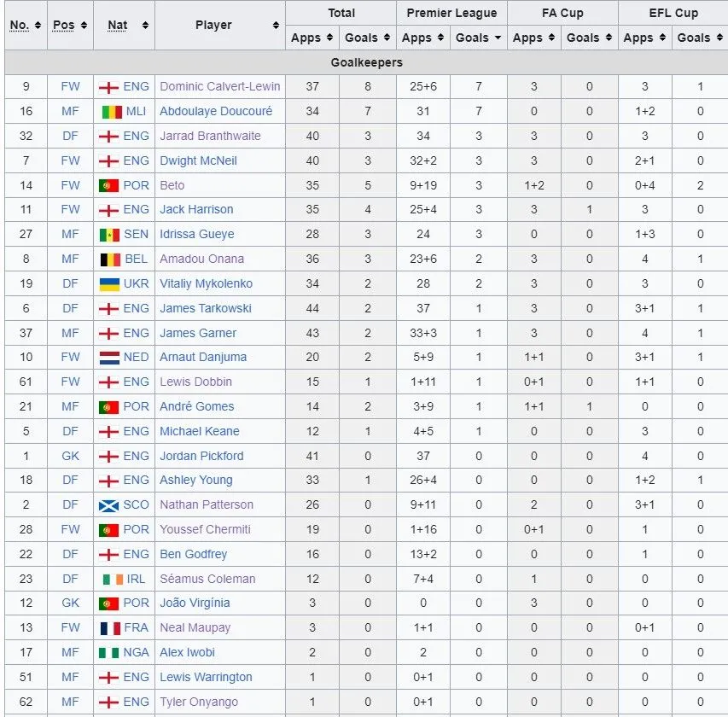Click the POR nationality link beside Beto
The image size is (728, 717).
pyautogui.click(x=136, y=185)
